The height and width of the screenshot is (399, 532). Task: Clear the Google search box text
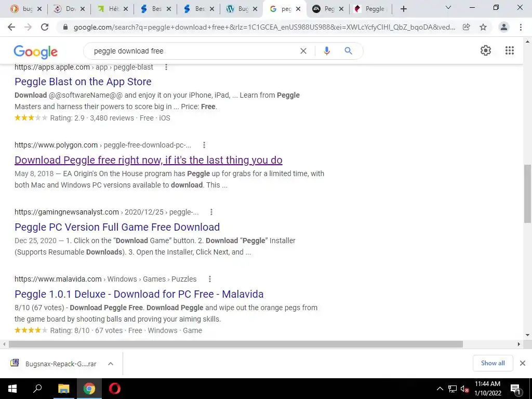click(303, 51)
